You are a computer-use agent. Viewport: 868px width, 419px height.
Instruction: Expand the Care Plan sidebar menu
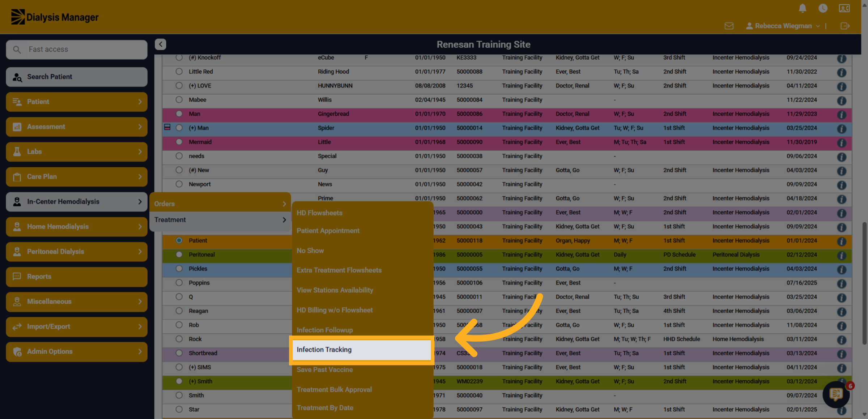point(77,177)
